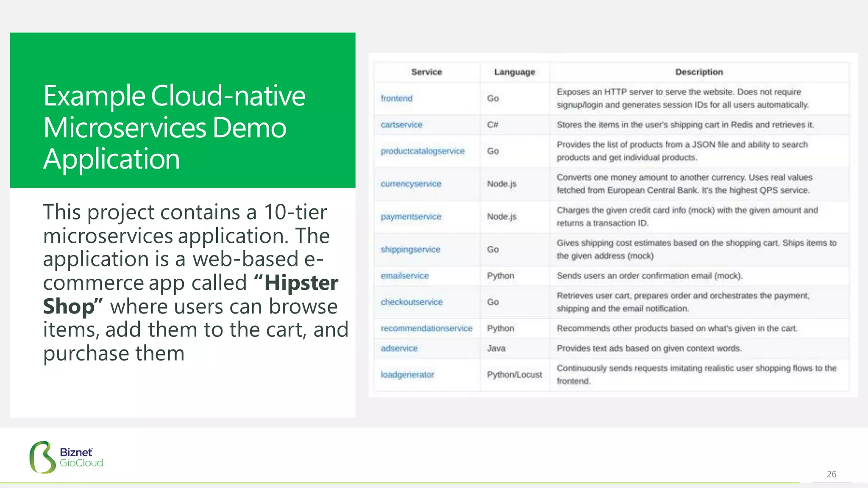Open the currencyservice link
Screen dimensions: 868x488
[411, 184]
